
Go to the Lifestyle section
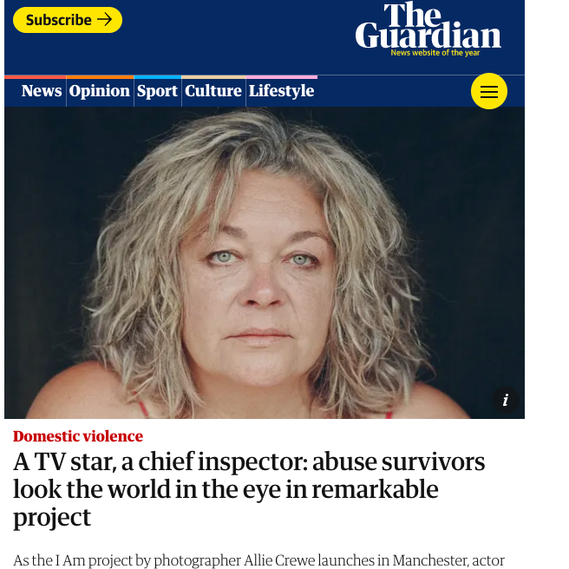tap(281, 91)
